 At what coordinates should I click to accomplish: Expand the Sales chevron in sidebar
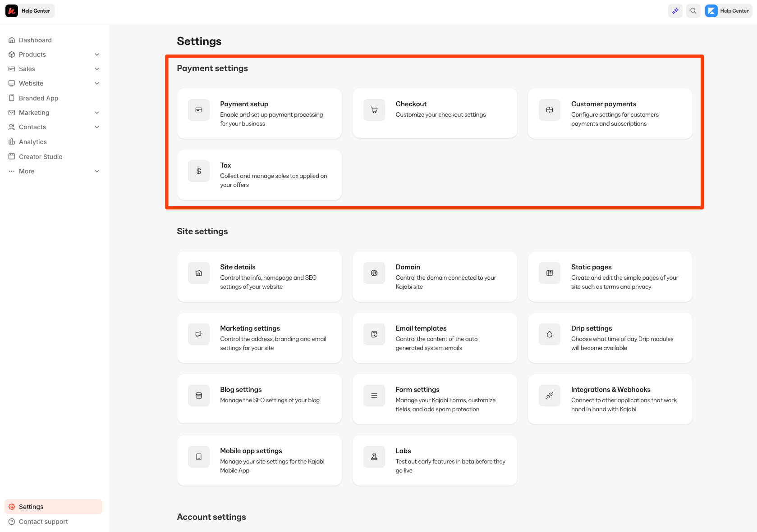click(x=97, y=68)
